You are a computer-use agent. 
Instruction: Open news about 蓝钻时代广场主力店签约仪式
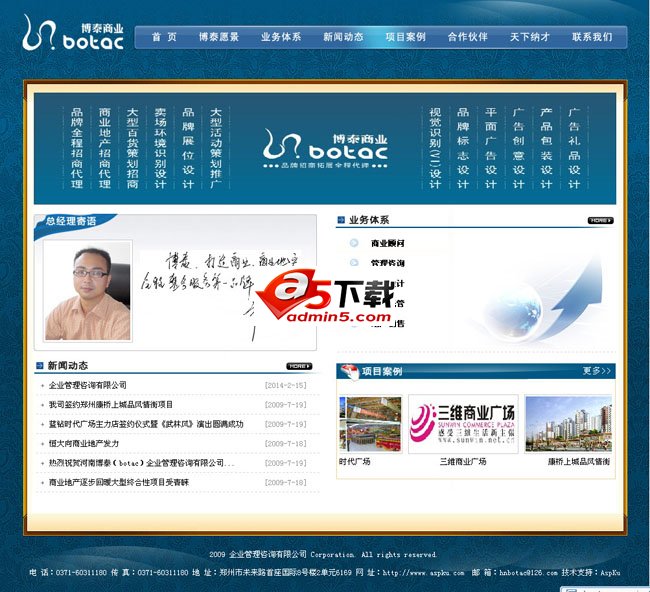[146, 424]
